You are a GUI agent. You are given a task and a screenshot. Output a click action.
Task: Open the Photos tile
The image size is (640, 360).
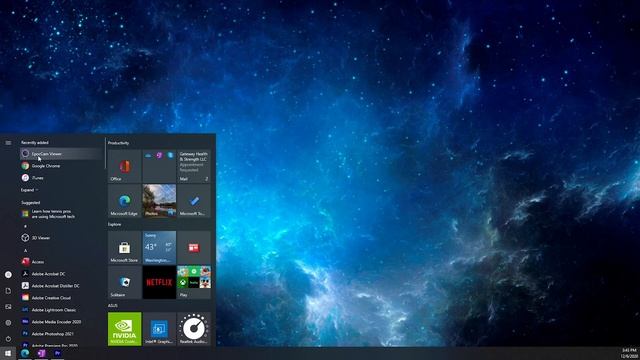coord(159,200)
